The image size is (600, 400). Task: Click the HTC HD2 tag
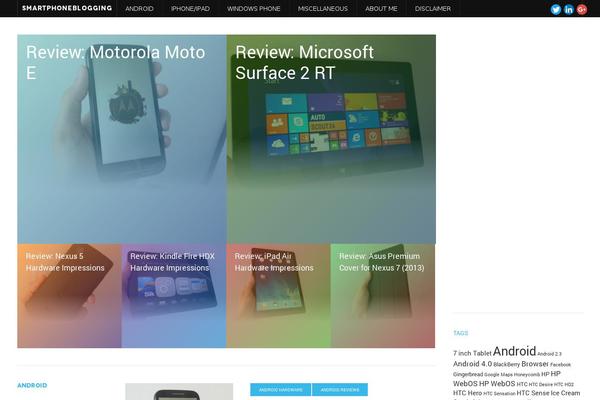564,384
